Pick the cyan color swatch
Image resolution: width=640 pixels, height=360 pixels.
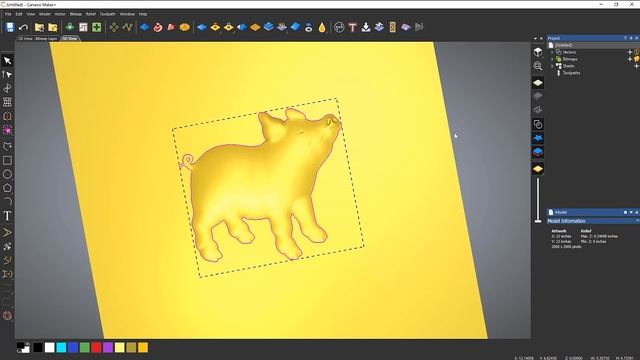point(61,347)
